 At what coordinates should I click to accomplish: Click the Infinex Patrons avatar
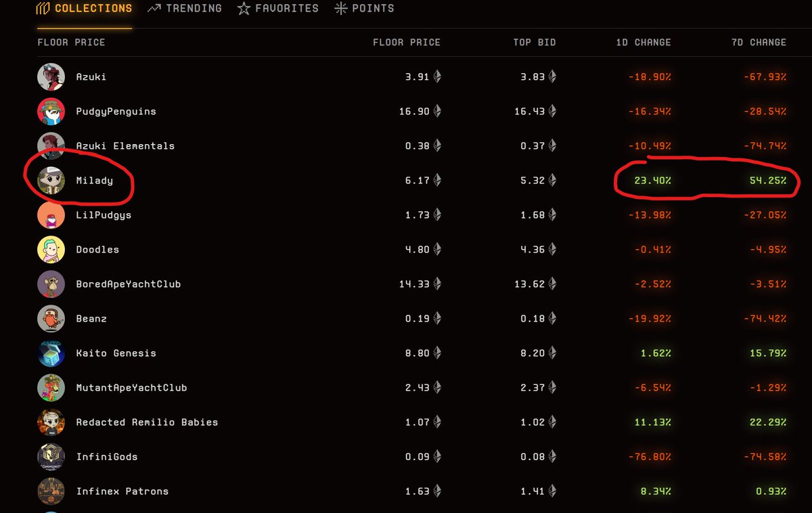(x=51, y=491)
